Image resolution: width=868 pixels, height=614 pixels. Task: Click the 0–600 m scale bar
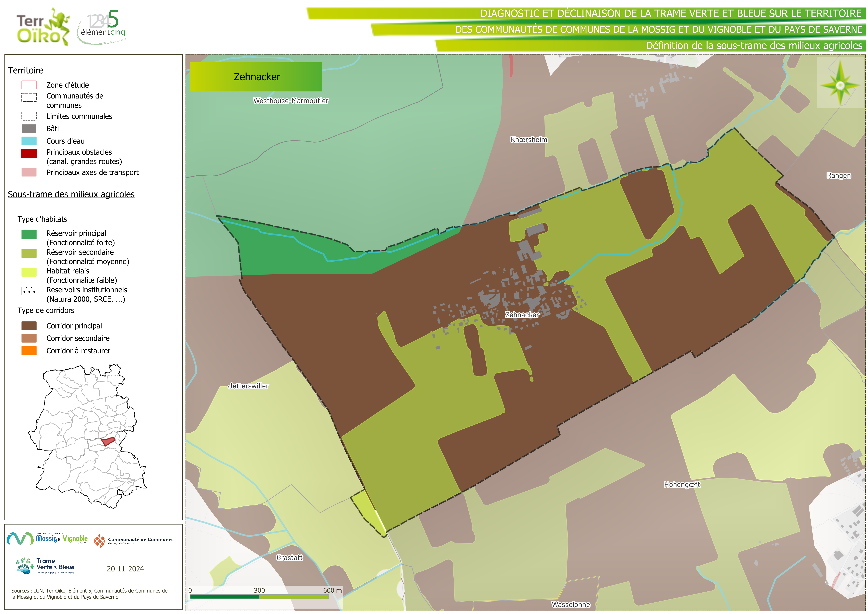(259, 597)
